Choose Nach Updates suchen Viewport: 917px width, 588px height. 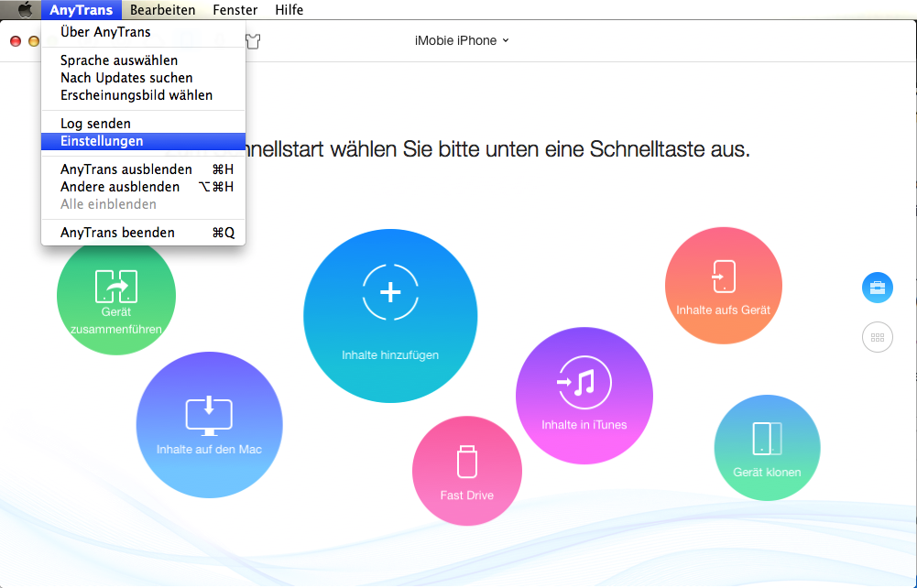pos(143,78)
